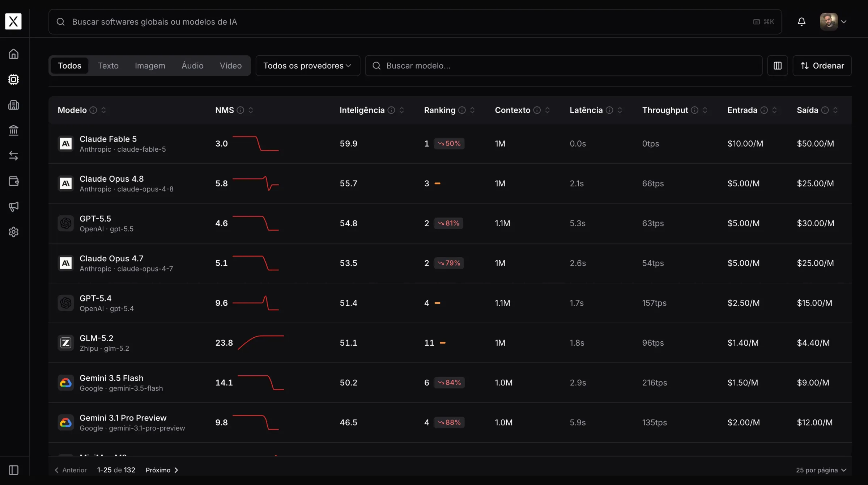
Task: Open the Claude Fable 5 model row
Action: click(x=450, y=144)
